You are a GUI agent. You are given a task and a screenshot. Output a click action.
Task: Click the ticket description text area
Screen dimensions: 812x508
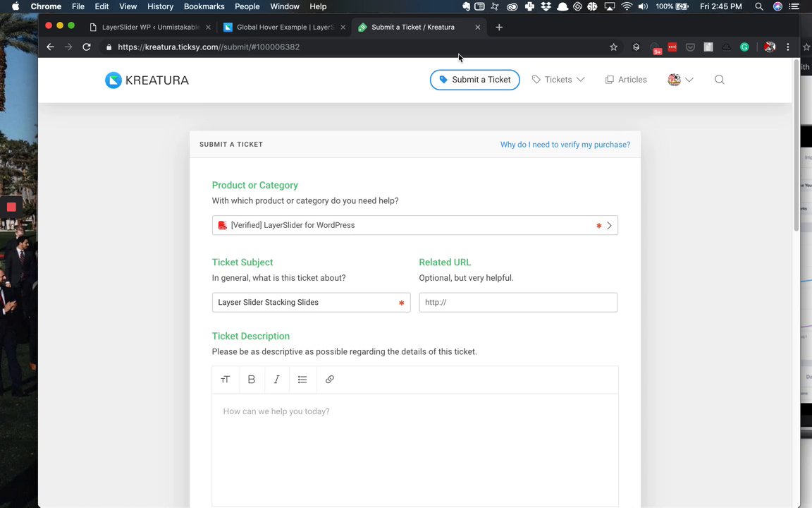414,450
